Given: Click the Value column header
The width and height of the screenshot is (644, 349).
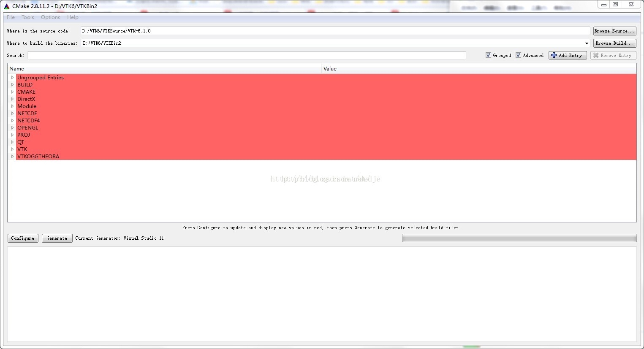Looking at the screenshot, I should click(x=479, y=69).
